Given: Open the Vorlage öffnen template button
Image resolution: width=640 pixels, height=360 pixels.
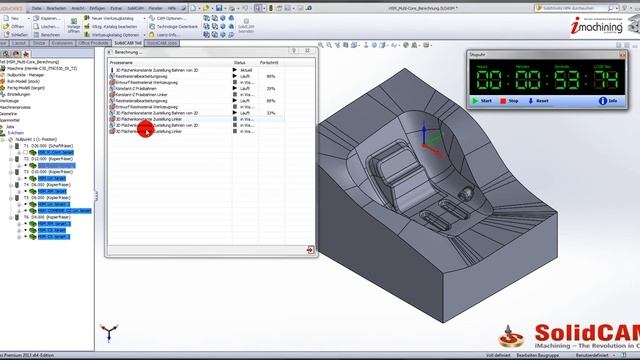Looking at the screenshot, I should 74,25.
